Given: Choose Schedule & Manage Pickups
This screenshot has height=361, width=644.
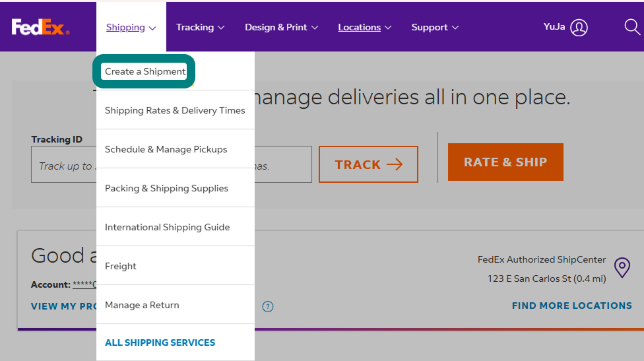Looking at the screenshot, I should coord(166,149).
